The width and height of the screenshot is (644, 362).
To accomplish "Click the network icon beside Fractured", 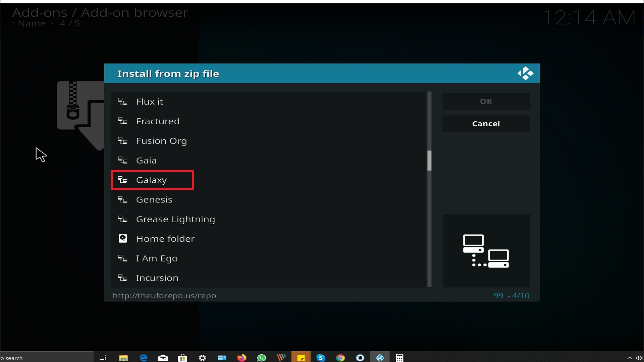I will pos(123,121).
